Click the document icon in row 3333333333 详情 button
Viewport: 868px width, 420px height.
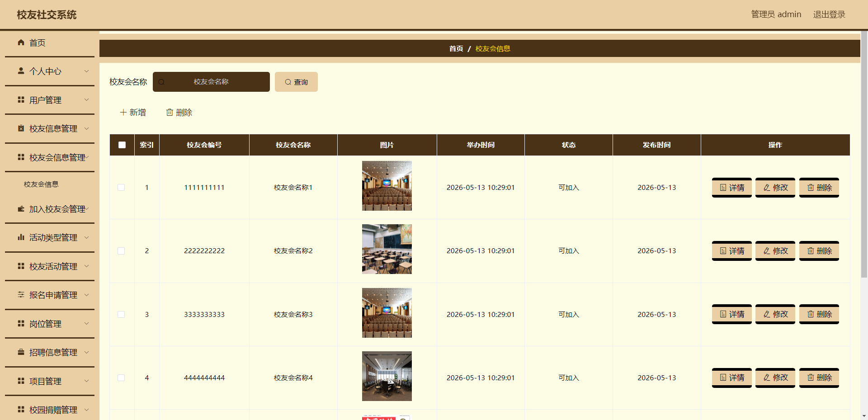[x=723, y=314]
